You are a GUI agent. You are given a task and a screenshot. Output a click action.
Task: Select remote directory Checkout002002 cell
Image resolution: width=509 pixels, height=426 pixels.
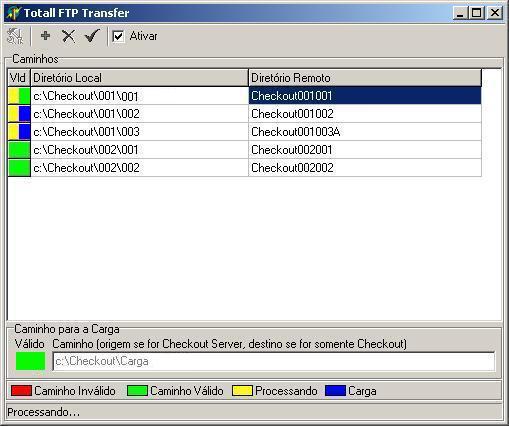(365, 168)
